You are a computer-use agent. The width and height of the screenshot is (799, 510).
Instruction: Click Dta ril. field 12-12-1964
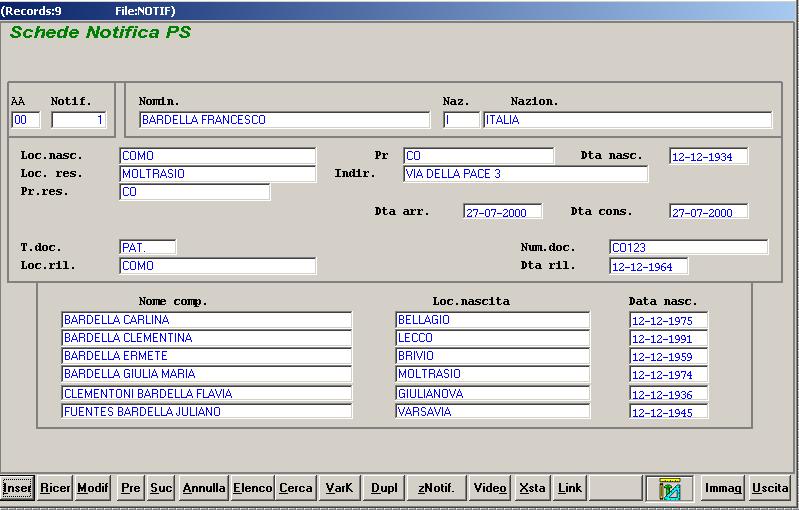pos(649,266)
